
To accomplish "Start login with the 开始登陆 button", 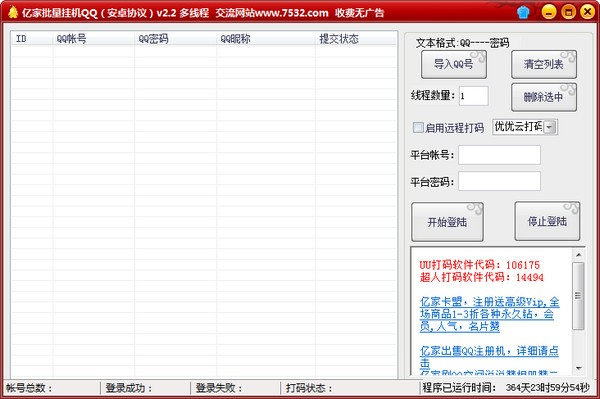I will point(447,222).
